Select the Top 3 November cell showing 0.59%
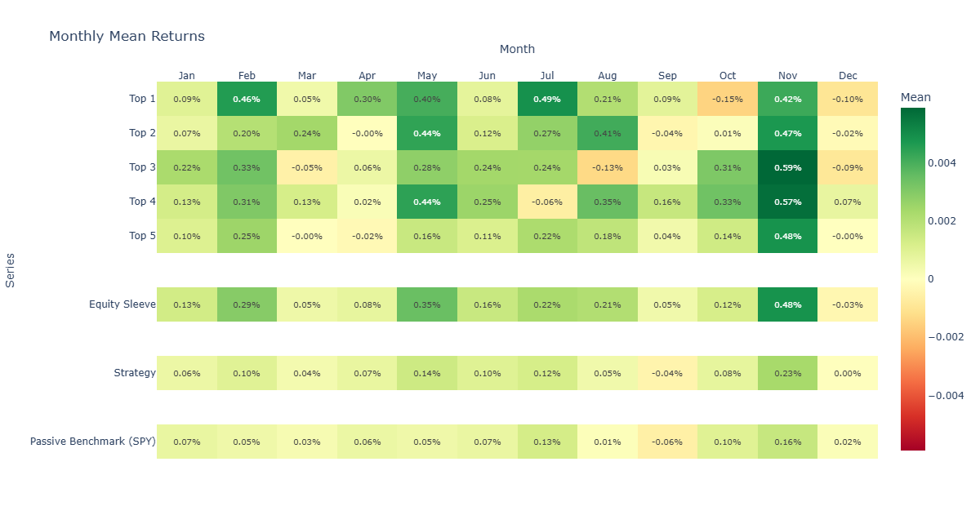The height and width of the screenshot is (524, 980). 787,167
